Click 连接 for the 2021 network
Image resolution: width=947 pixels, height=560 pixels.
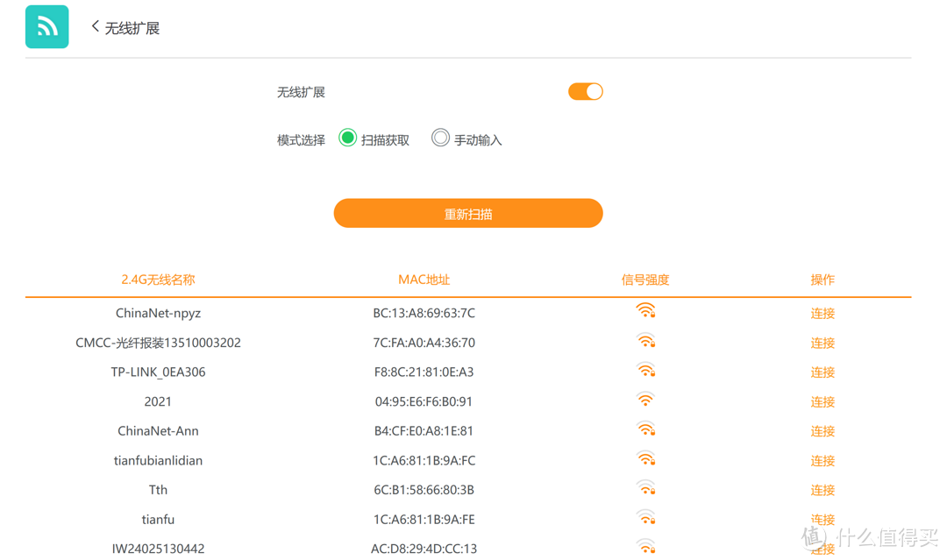point(822,402)
